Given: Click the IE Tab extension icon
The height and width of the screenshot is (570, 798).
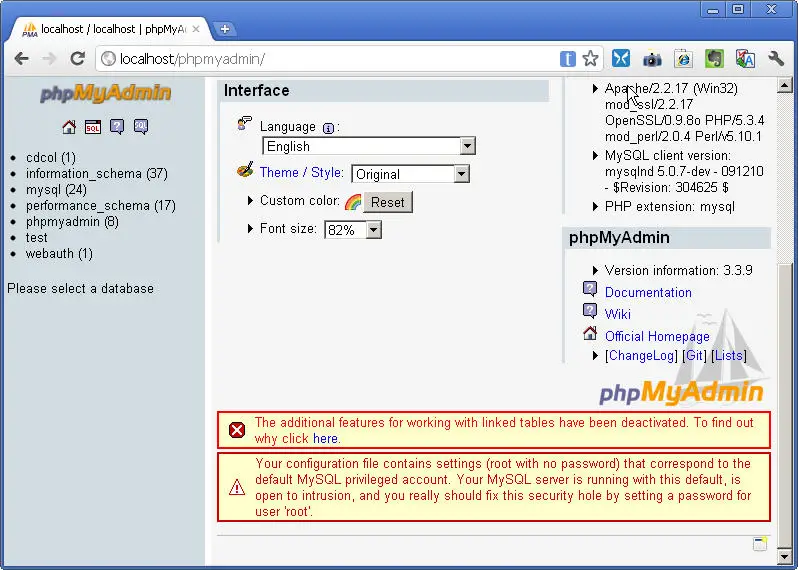Looking at the screenshot, I should point(683,59).
